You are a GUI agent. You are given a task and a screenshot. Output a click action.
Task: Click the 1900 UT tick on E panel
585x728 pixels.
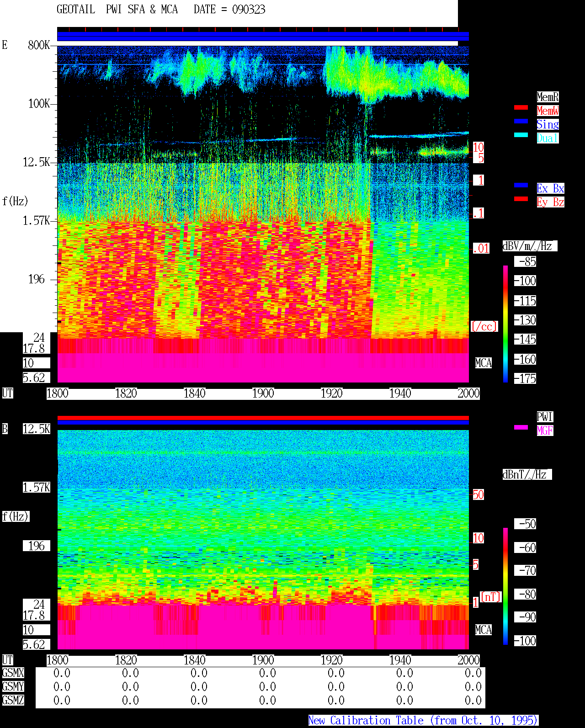tap(263, 393)
